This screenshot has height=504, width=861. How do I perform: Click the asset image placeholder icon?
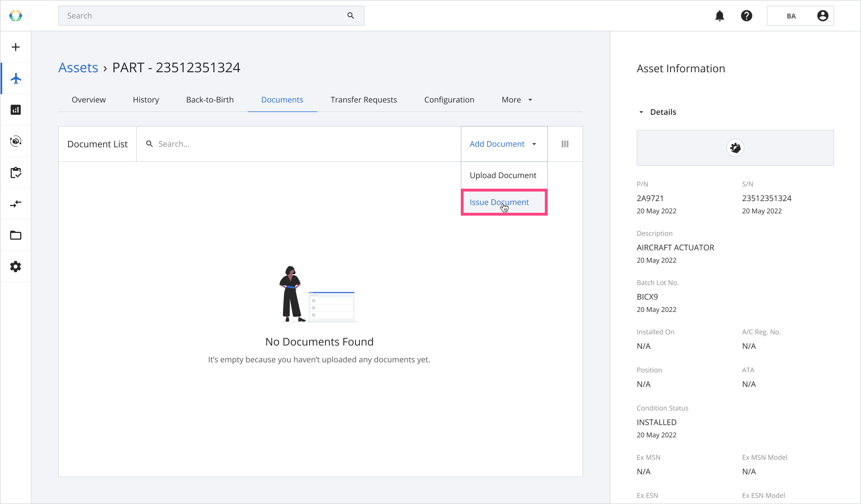[x=735, y=148]
